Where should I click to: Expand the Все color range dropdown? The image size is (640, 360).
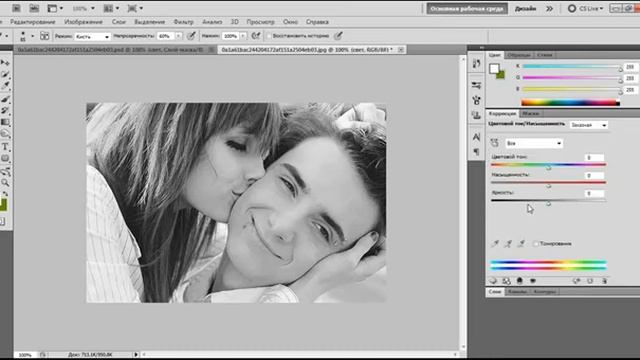pos(534,143)
